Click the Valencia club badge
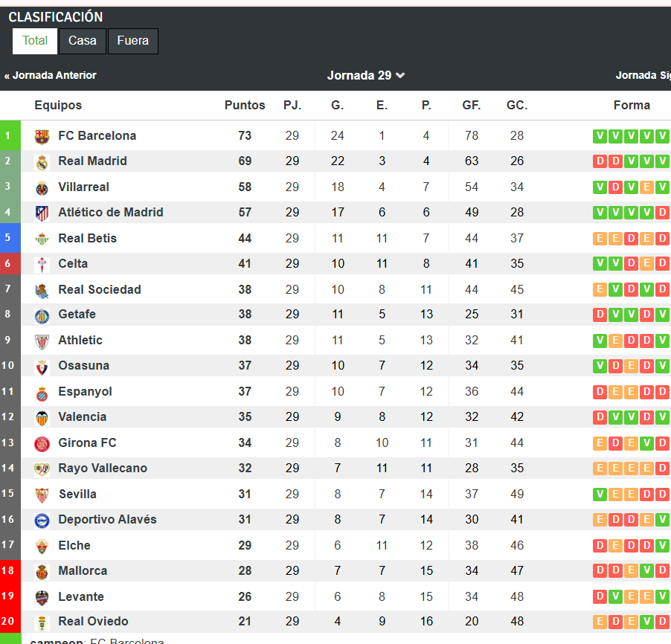Screen dimensions: 671x644 pyautogui.click(x=42, y=417)
